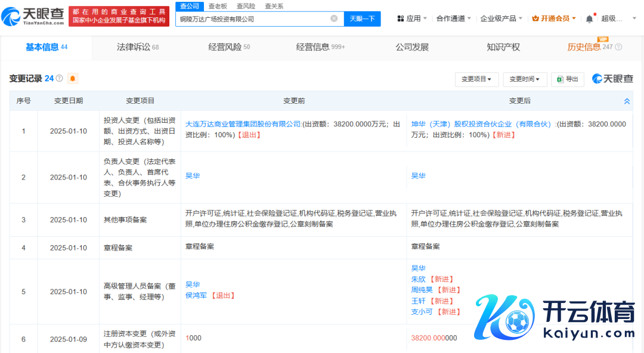Screen dimensions: 644x353
Task: Open the 大连万达商业管理集团股份有限公司 link
Action: click(243, 125)
